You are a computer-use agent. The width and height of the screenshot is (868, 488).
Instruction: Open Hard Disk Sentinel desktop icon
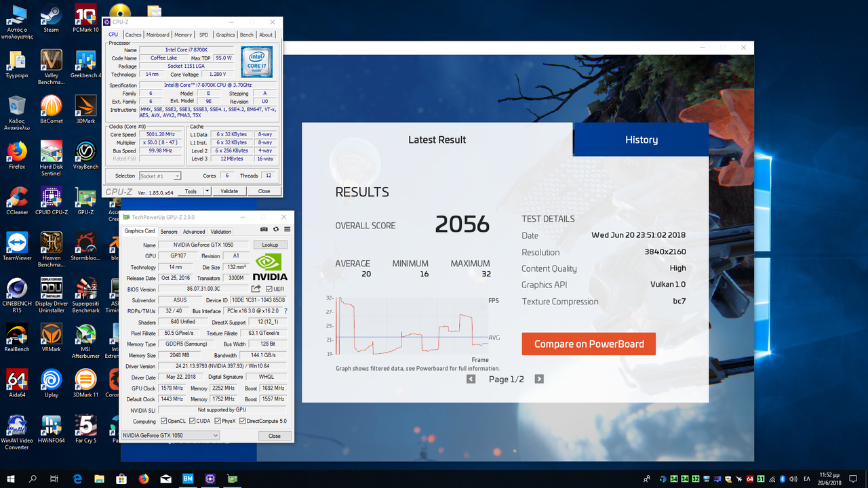[51, 159]
